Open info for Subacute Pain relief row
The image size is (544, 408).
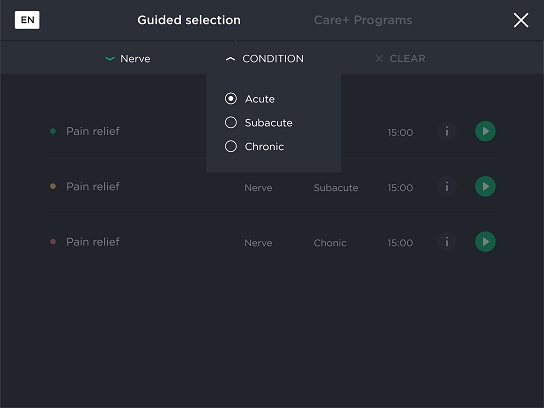point(447,186)
